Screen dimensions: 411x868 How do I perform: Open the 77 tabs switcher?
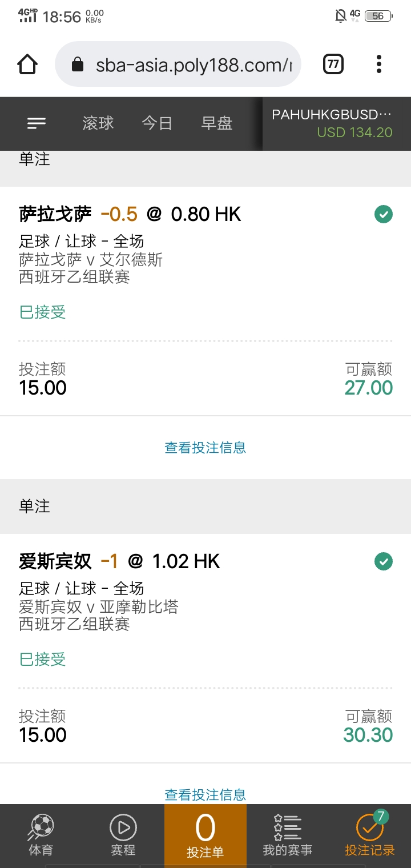coord(333,65)
